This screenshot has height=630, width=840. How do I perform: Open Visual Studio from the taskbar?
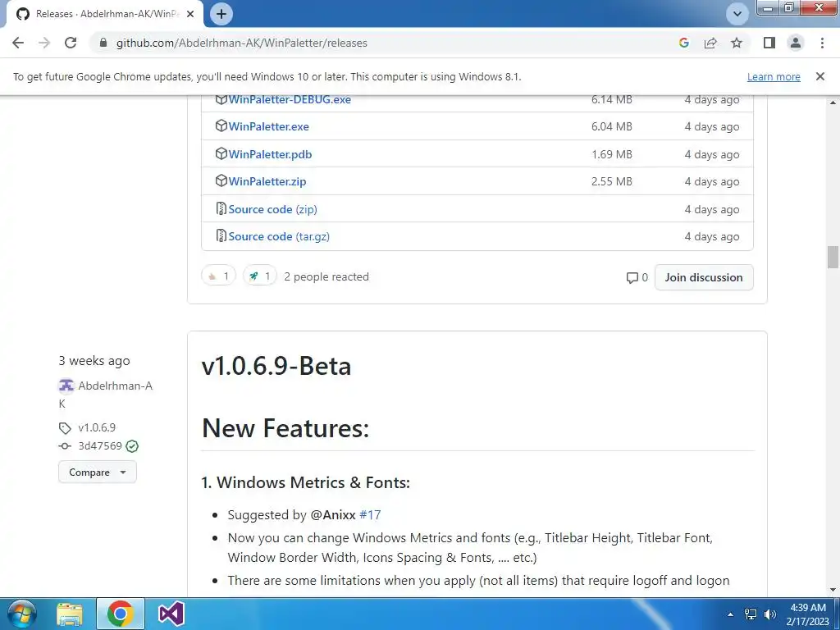click(x=171, y=614)
